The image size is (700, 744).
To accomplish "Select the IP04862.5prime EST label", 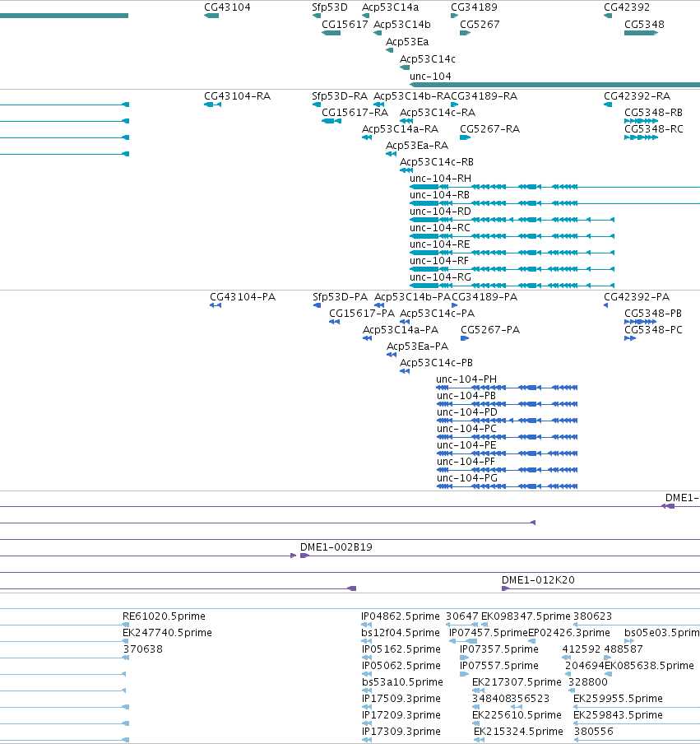I will pyautogui.click(x=401, y=616).
